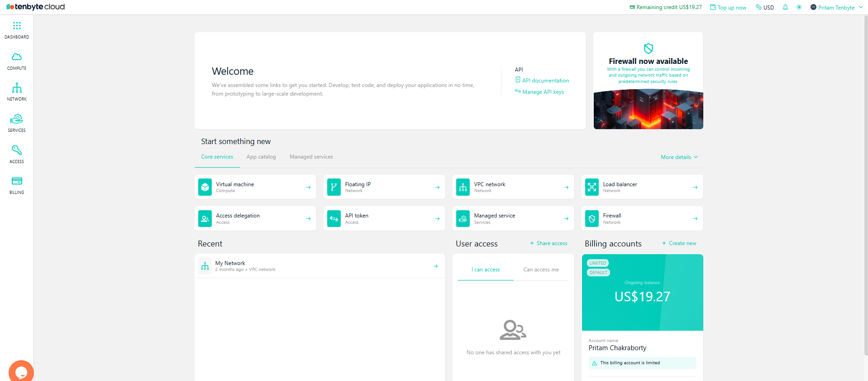
Task: Click the Load balancer card arrow
Action: click(x=695, y=187)
